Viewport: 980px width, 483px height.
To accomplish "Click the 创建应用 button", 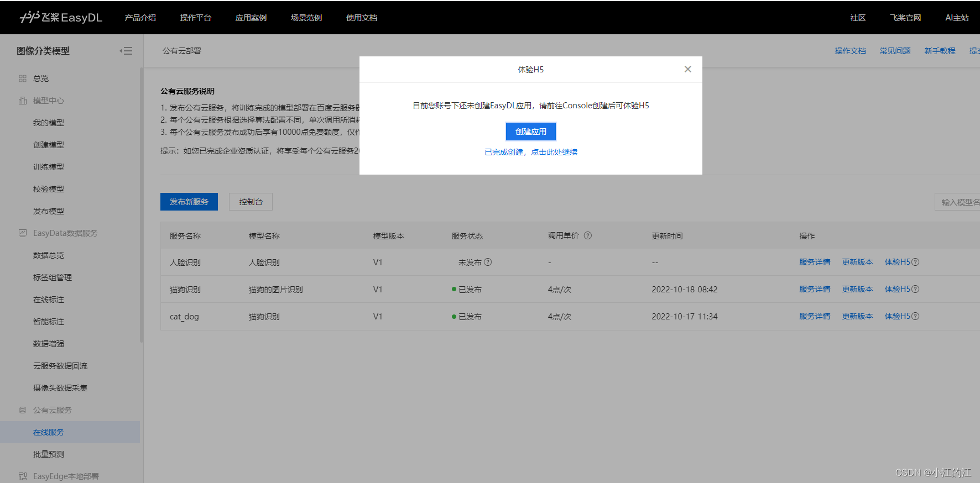I will [531, 132].
